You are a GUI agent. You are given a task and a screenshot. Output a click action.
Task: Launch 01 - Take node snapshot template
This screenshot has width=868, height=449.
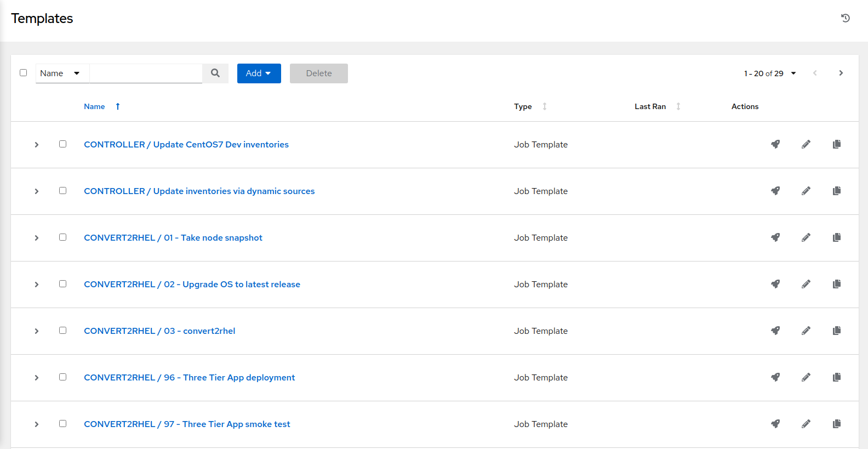tap(775, 237)
